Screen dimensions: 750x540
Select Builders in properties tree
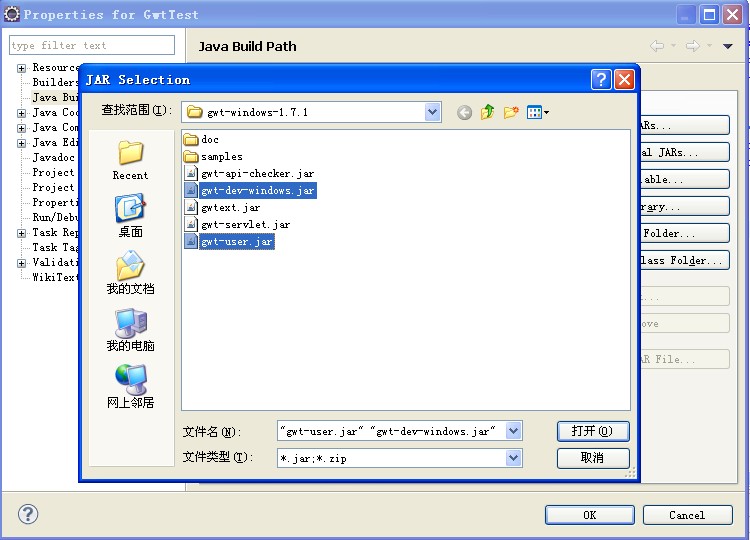[55, 82]
